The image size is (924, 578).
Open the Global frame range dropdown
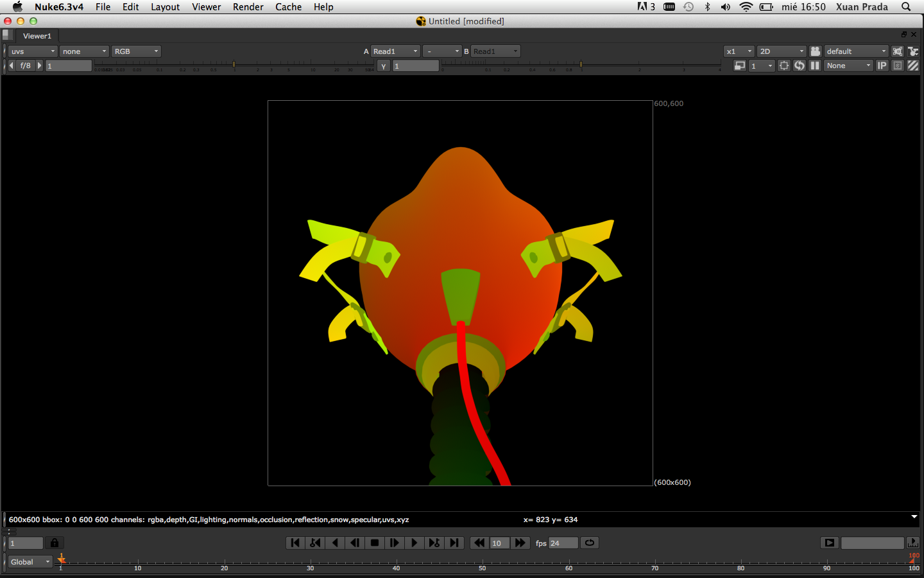click(30, 562)
